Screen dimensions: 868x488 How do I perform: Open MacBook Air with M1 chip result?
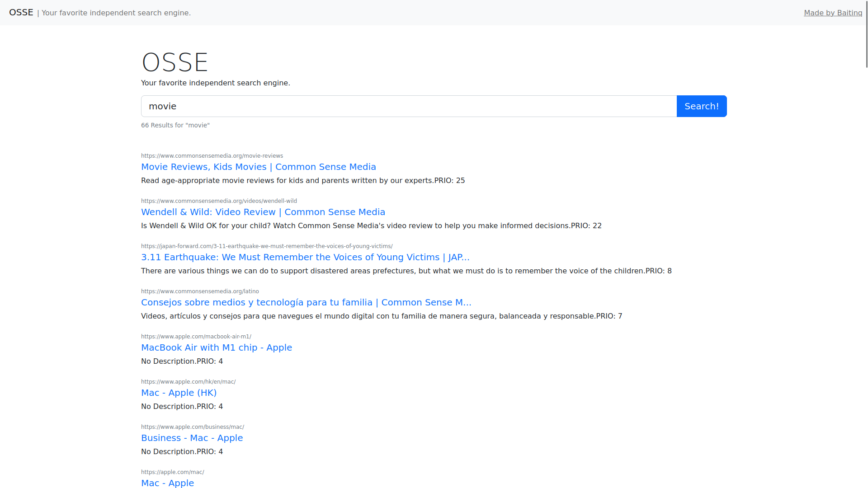(216, 347)
